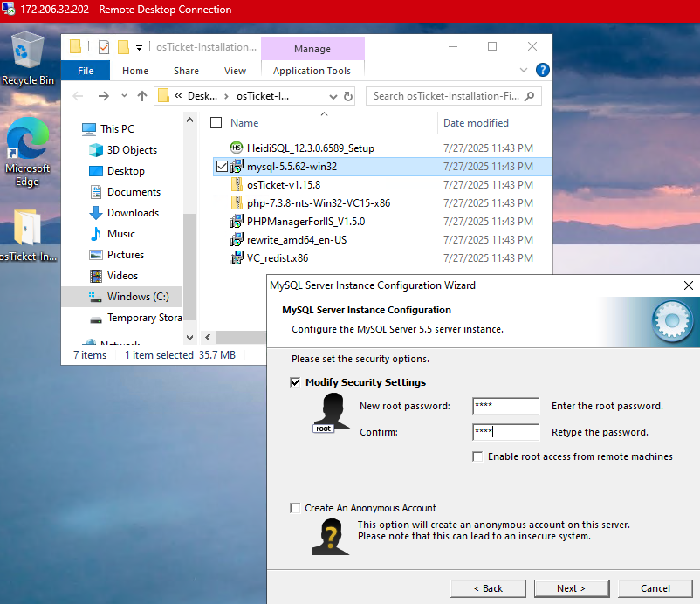Image resolution: width=700 pixels, height=604 pixels.
Task: Click Explorer Help question mark icon
Action: coord(542,70)
